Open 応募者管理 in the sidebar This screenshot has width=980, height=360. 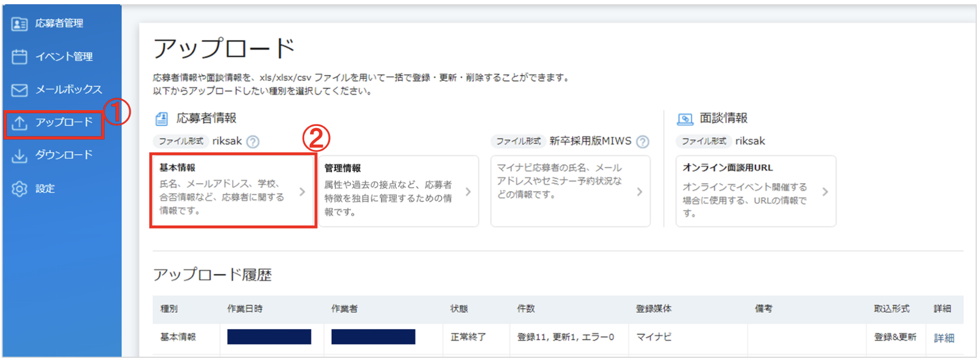(59, 23)
